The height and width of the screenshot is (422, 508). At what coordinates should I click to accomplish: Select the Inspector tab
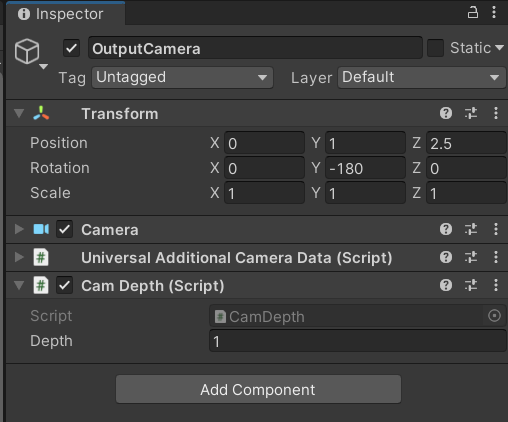point(65,14)
